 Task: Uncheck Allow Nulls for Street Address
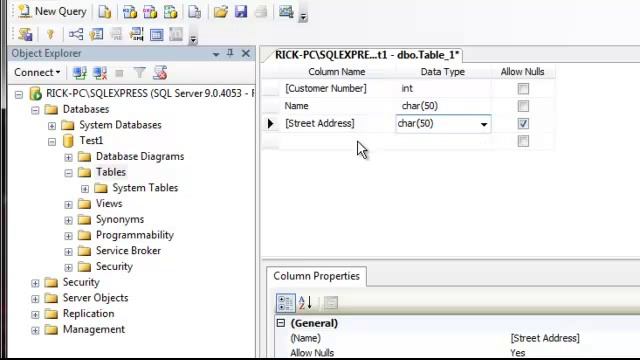(523, 124)
